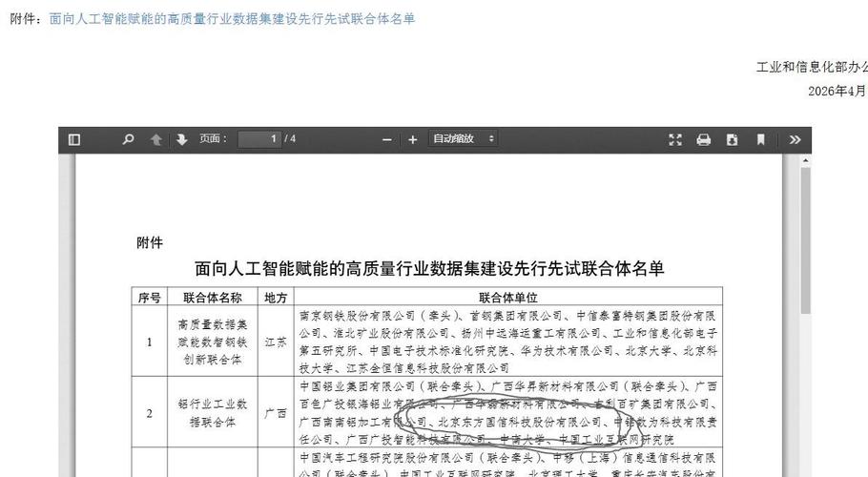The height and width of the screenshot is (477, 868).
Task: Click the document title heading in PDF
Action: (429, 269)
